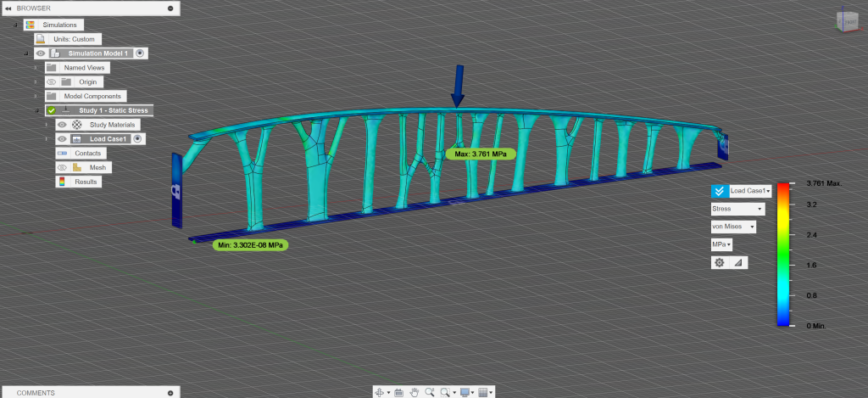Click the Look At camera icon
The image size is (868, 398).
pos(398,392)
